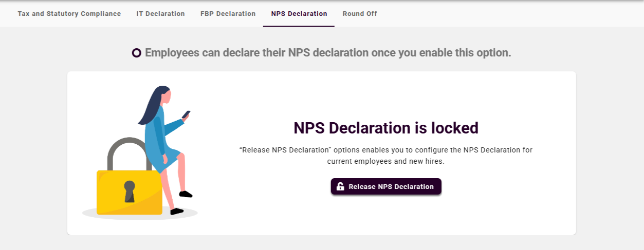Click the Release NPS Declaration button
Screen dimensions: 644x250
click(386, 187)
